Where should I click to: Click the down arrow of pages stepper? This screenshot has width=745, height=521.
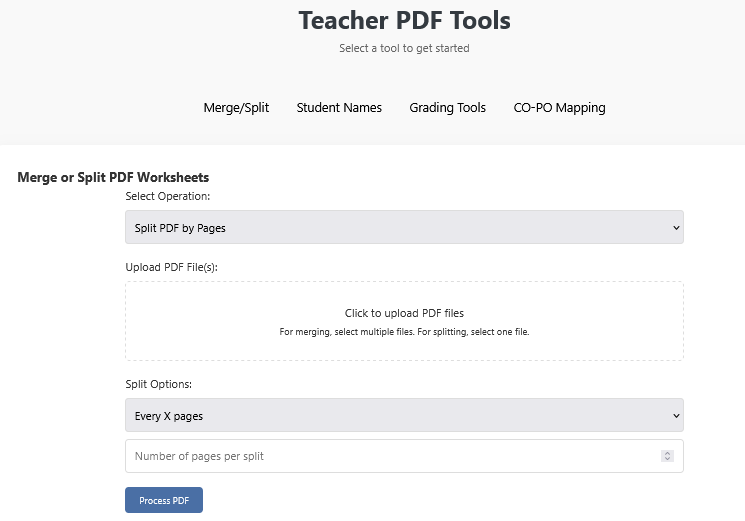[x=667, y=459]
